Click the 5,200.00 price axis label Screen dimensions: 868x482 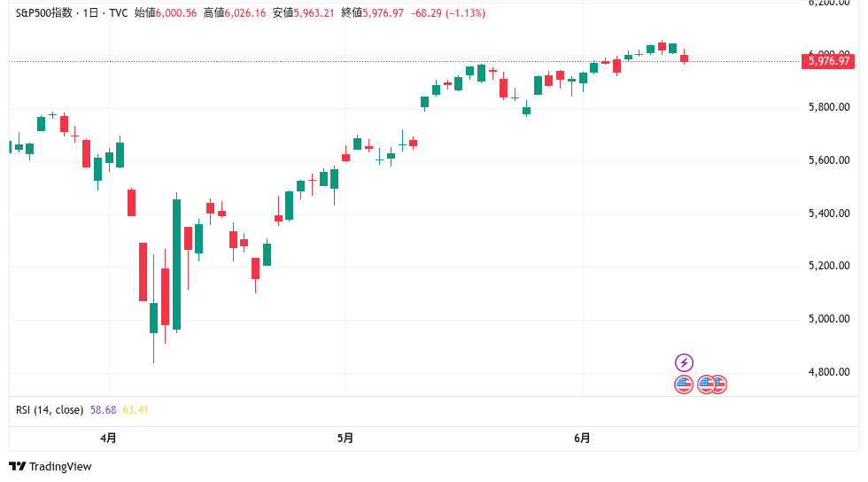[x=829, y=266]
